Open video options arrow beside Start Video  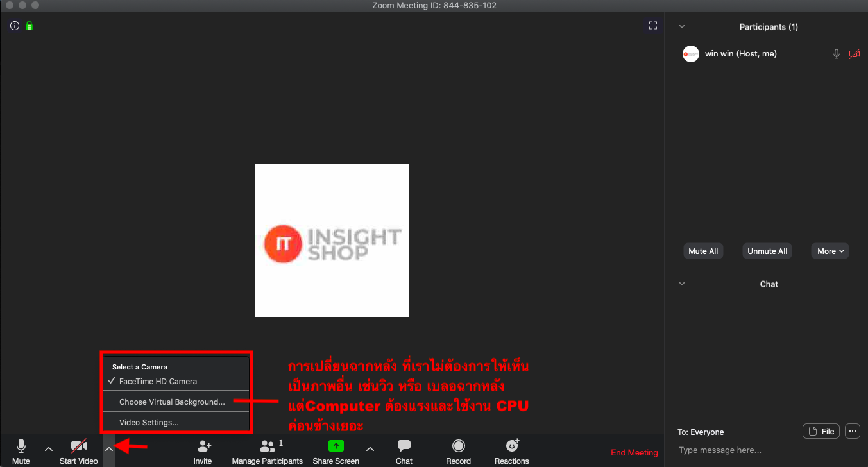point(109,449)
